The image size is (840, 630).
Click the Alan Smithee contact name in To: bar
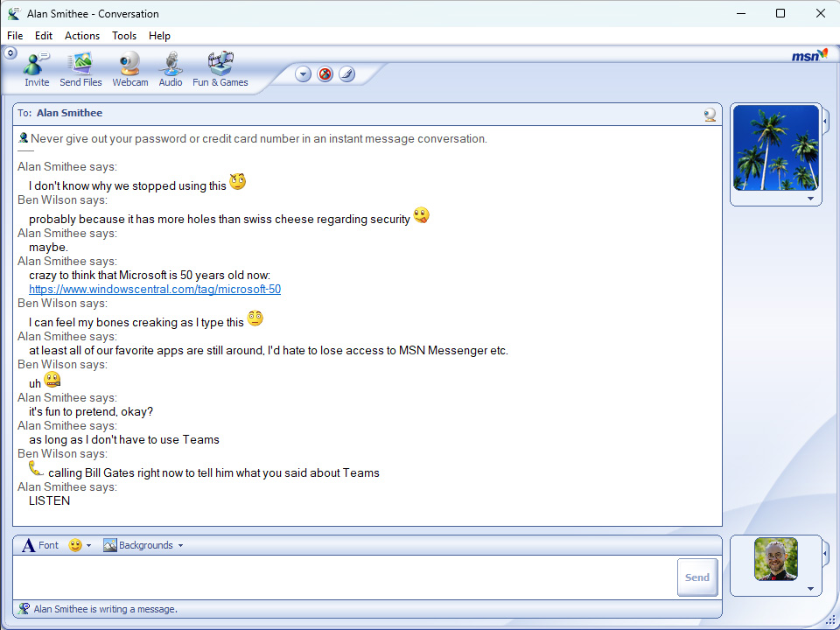(x=70, y=113)
